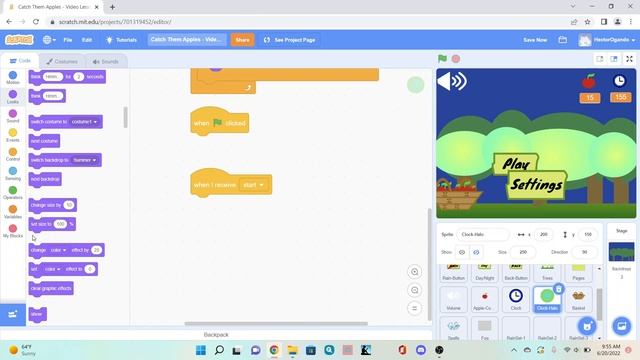
Task: Click the green flag to run project
Action: pos(442,58)
